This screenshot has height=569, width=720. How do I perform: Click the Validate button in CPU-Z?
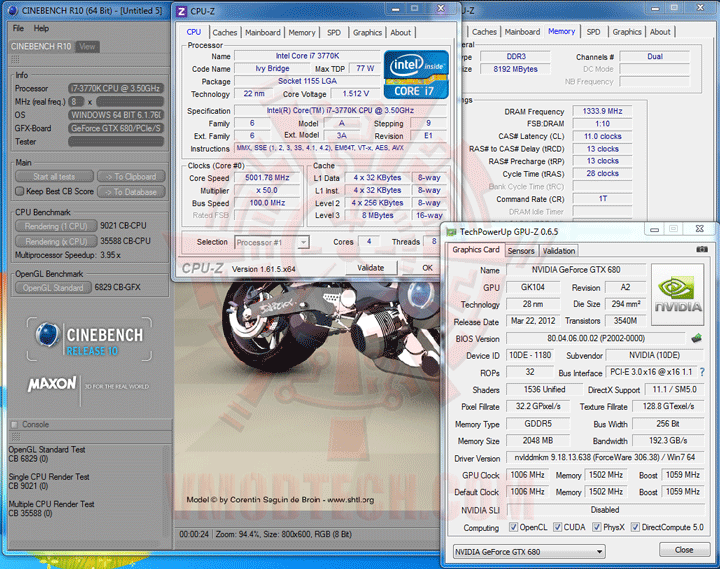[x=371, y=268]
